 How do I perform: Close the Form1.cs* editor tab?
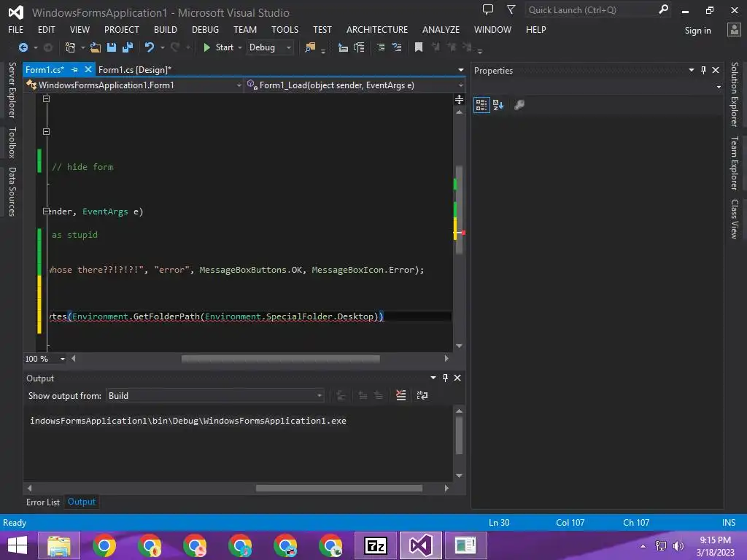tap(88, 69)
